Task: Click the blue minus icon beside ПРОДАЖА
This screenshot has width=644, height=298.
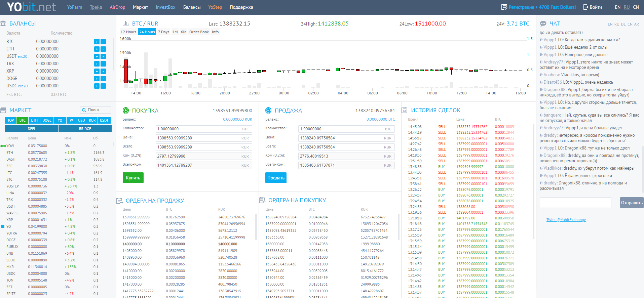Action: (268, 110)
